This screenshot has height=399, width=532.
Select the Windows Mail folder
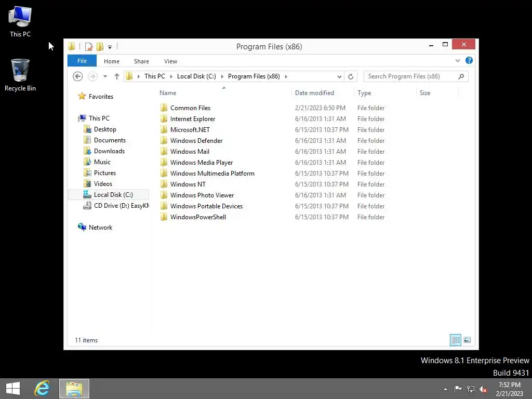coord(190,151)
